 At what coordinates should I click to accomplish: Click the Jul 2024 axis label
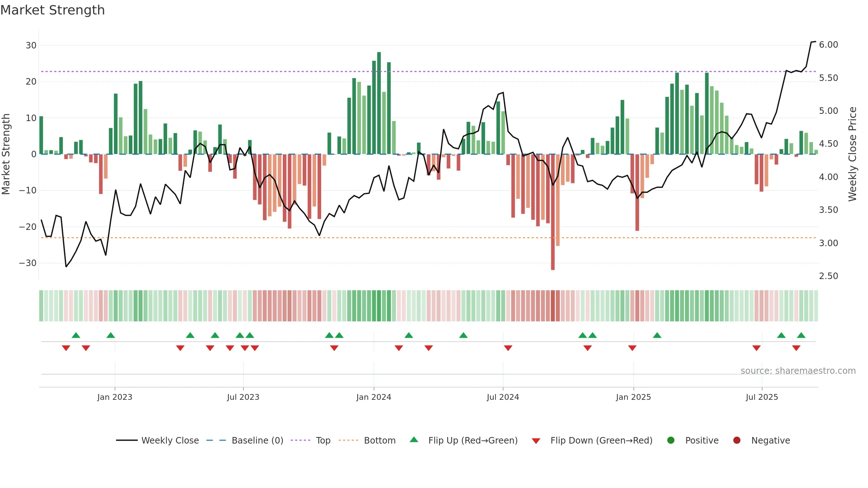503,397
